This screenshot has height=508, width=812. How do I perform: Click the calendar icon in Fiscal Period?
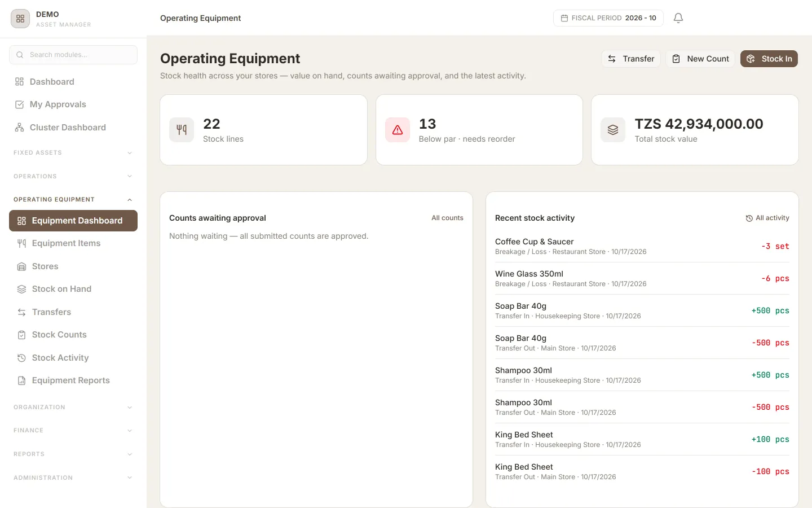click(564, 18)
